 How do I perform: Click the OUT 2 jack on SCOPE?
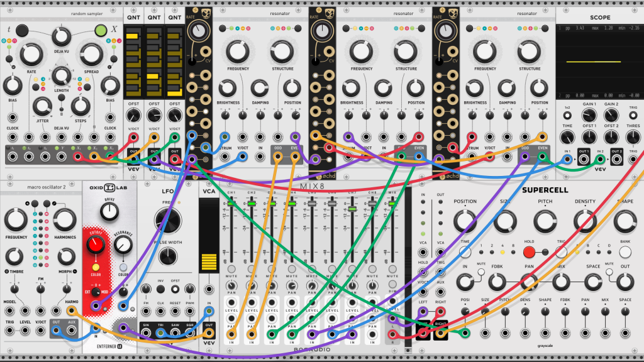(616, 159)
